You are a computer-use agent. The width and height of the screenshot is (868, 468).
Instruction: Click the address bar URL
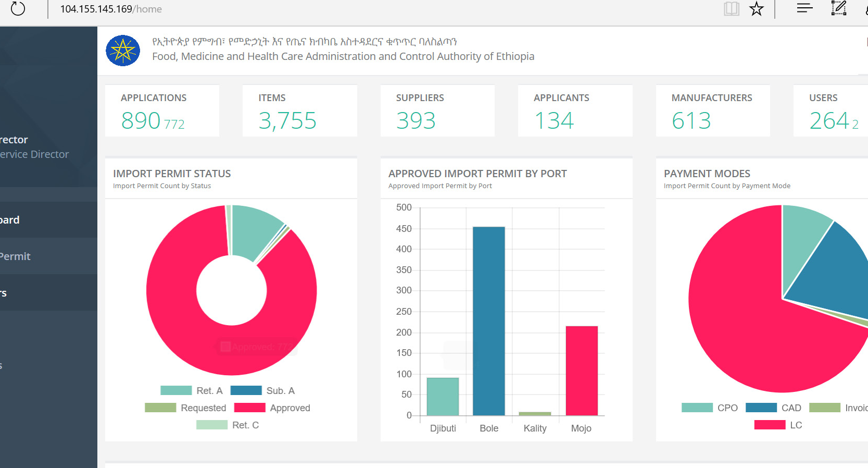click(111, 9)
